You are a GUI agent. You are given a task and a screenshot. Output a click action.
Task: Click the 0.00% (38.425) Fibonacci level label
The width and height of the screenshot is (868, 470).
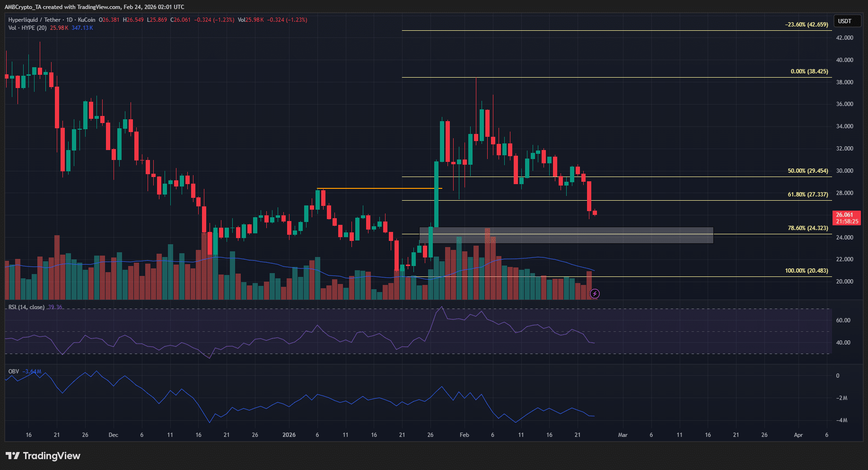(x=809, y=71)
